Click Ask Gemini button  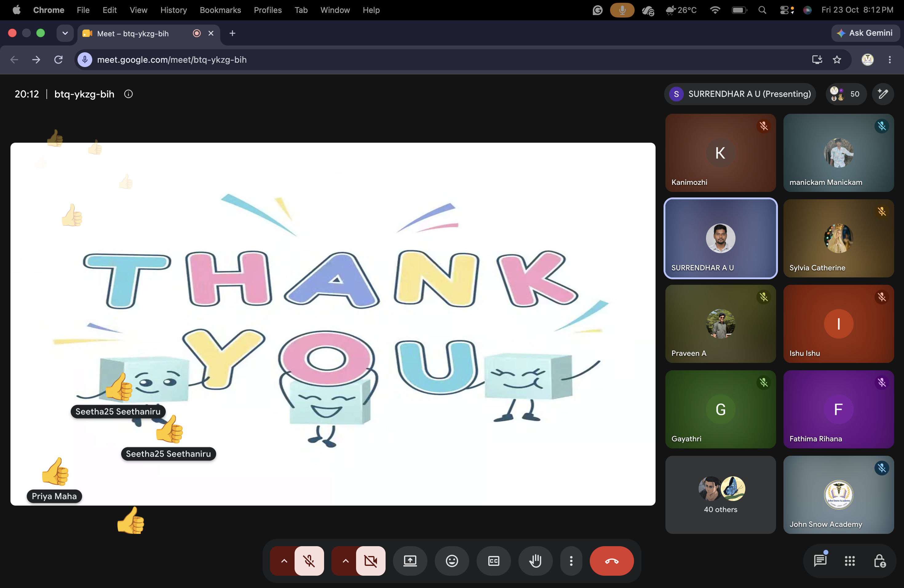point(865,33)
